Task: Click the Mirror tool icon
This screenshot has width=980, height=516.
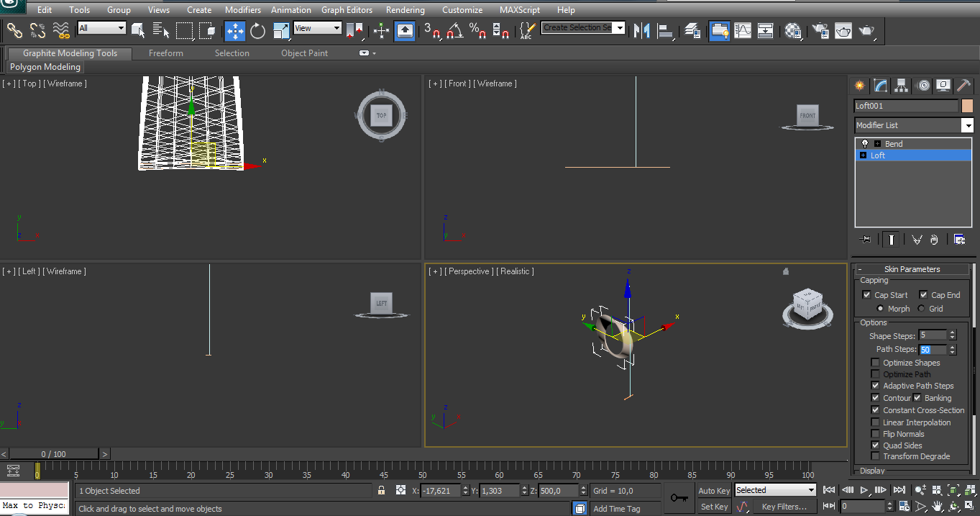Action: 641,30
